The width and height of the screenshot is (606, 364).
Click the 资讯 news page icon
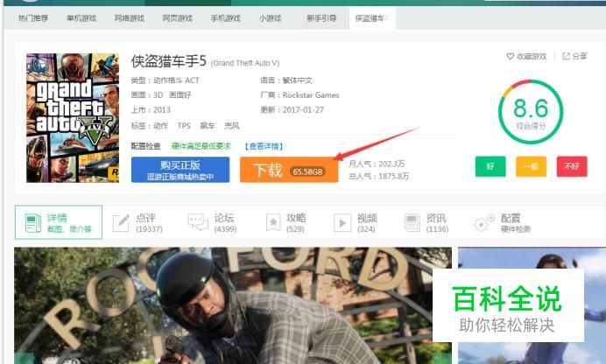tap(412, 223)
